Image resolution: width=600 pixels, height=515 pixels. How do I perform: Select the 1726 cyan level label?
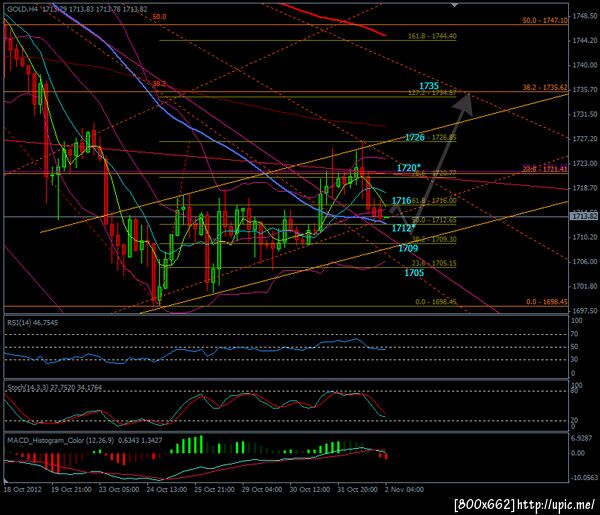click(415, 137)
